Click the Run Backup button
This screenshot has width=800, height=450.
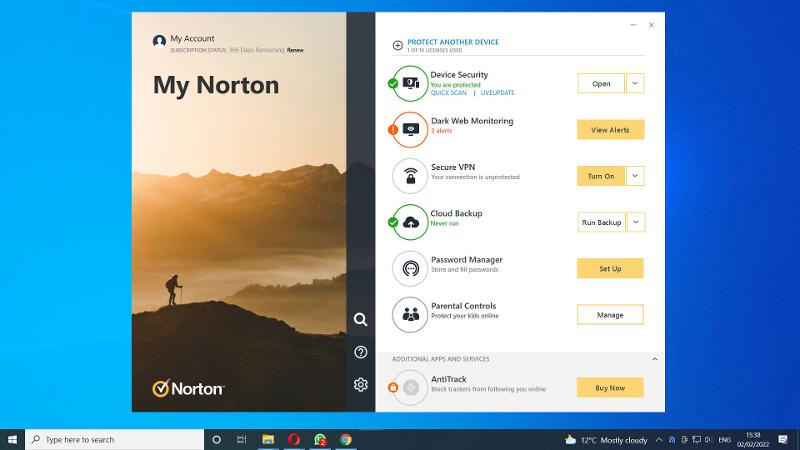pyautogui.click(x=601, y=222)
